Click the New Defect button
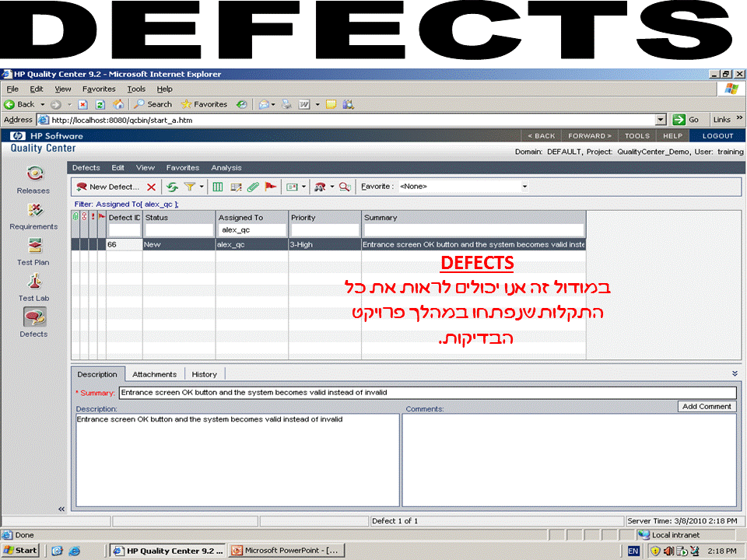Viewport: 747px width, 560px height. click(107, 187)
